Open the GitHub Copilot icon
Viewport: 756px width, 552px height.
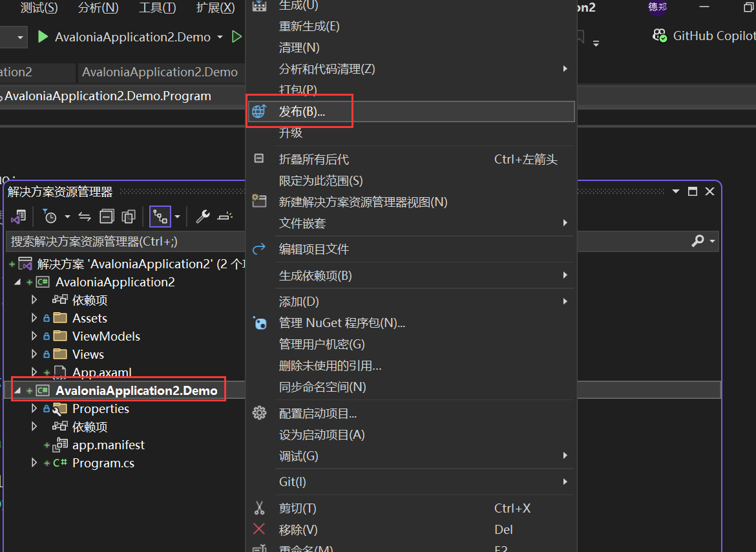point(660,36)
